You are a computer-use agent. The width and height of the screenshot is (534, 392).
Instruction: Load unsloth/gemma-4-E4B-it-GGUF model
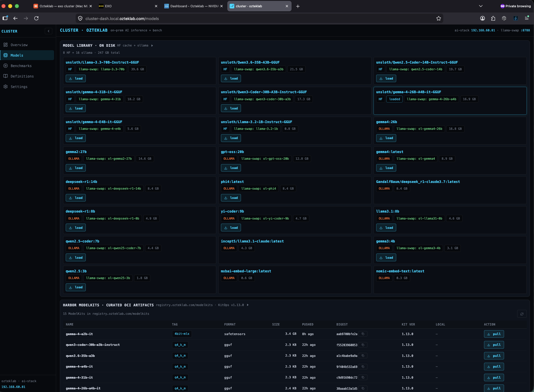[x=76, y=138]
